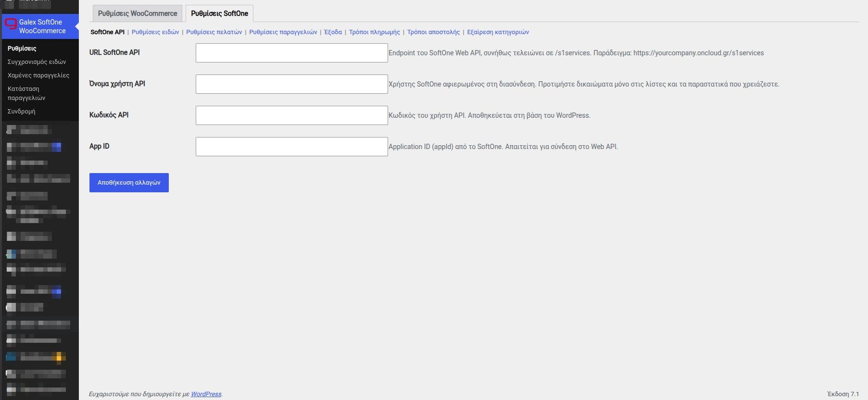Go to the Έξοδα subsection
Viewport: 868px width, 400px height.
pos(333,32)
